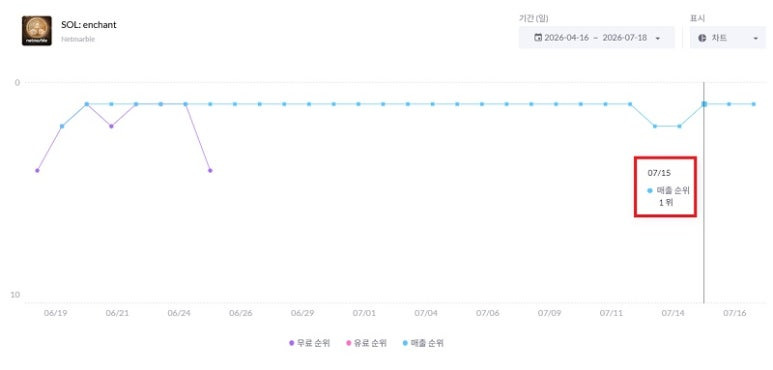Select the highlighted 07/15 blue data point

(704, 104)
